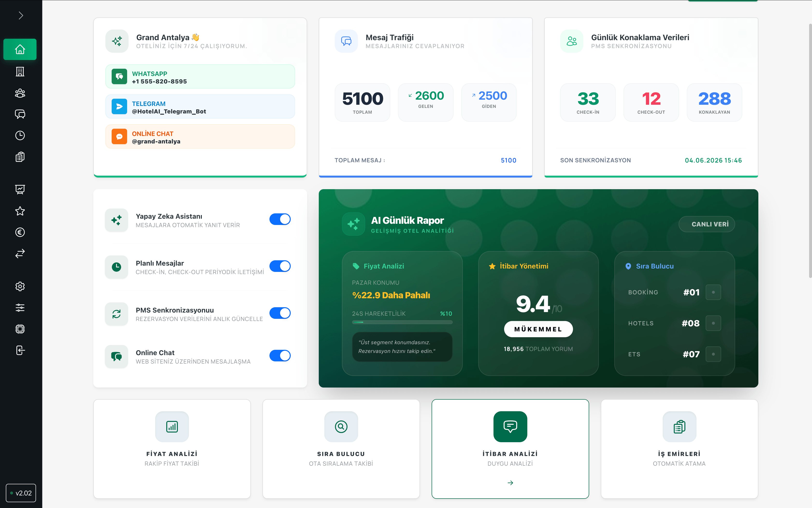Click the logout sidebar icon
Viewport: 812px width, 508px height.
tap(20, 350)
